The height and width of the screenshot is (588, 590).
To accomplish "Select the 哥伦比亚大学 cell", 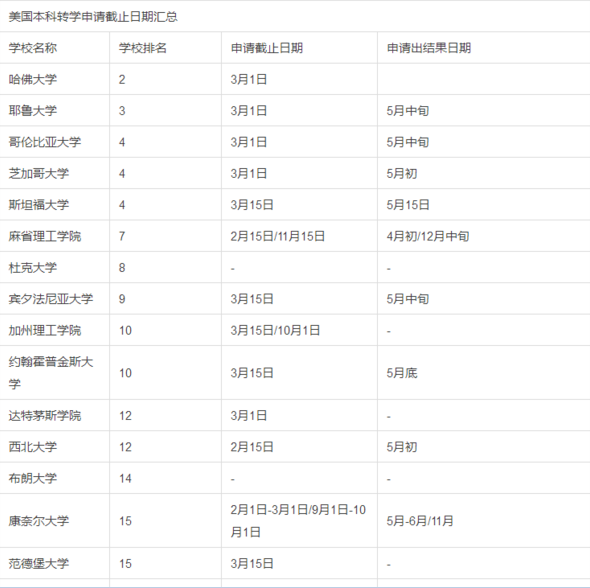I will 45,142.
